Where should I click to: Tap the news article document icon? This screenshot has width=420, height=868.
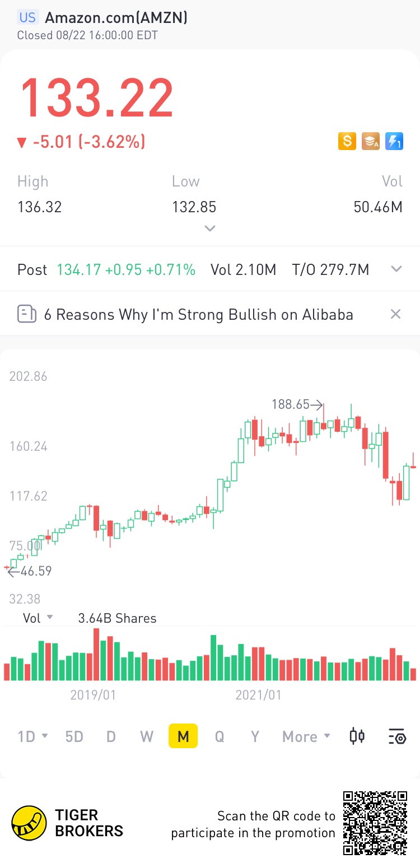(x=27, y=314)
